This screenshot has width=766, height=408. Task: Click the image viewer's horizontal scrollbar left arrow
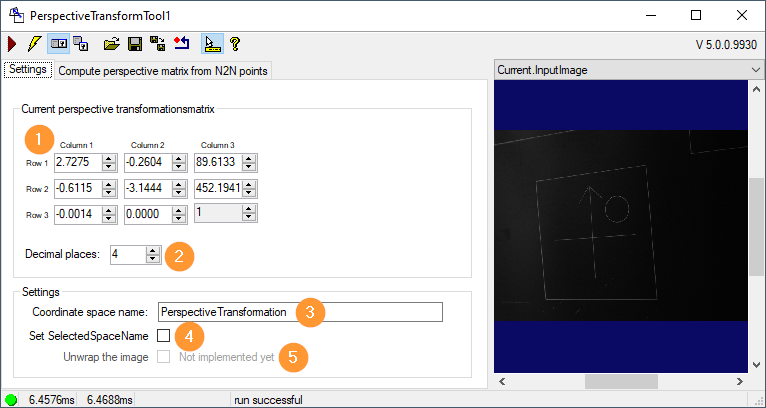502,381
